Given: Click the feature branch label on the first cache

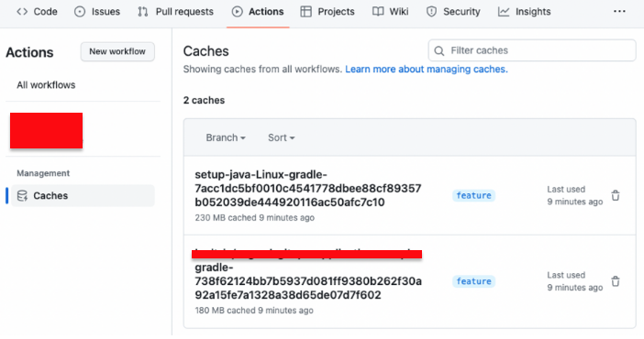Looking at the screenshot, I should 473,196.
